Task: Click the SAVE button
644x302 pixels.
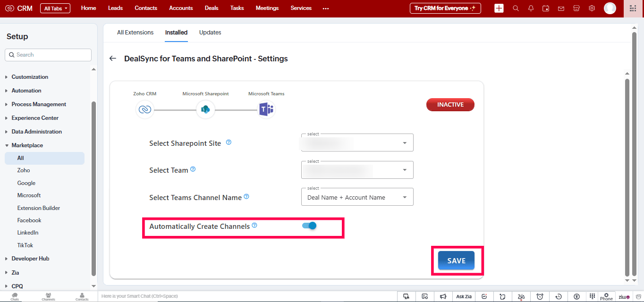Action: click(457, 260)
